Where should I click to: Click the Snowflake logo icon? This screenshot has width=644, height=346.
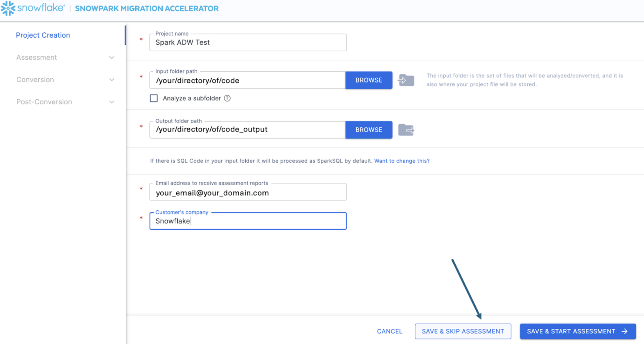tap(8, 8)
